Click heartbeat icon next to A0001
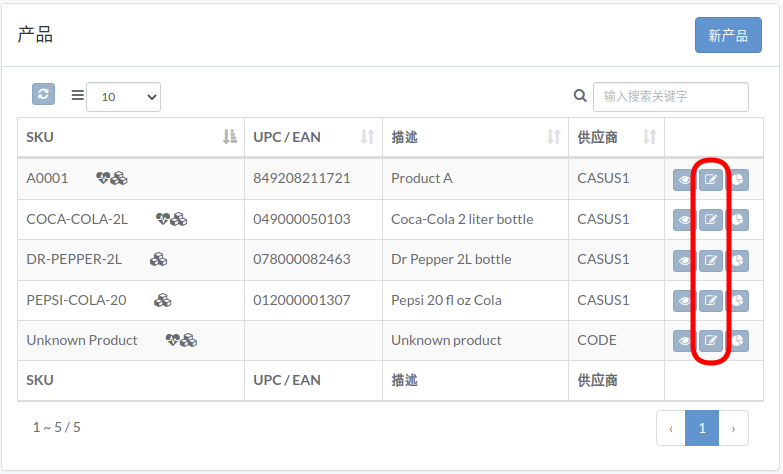783x474 pixels. (103, 178)
